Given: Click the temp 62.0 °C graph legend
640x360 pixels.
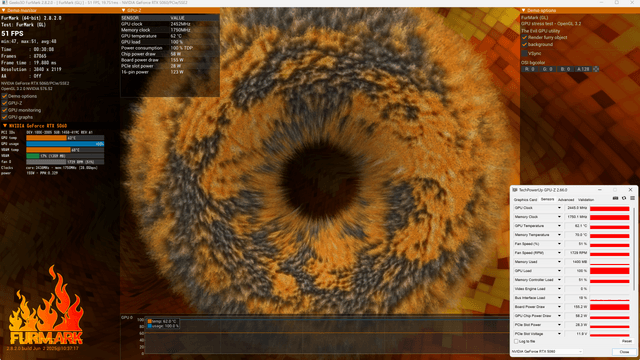Looking at the screenshot, I should click(x=162, y=321).
